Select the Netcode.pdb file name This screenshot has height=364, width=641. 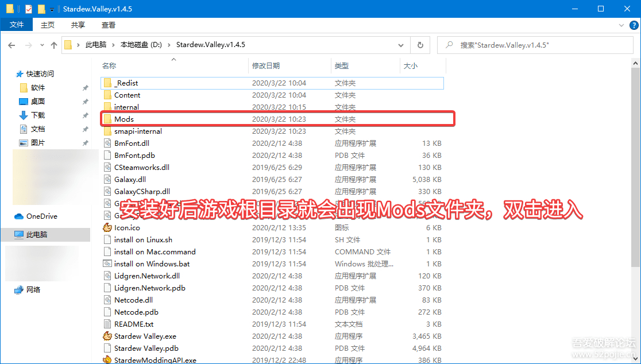click(x=136, y=312)
